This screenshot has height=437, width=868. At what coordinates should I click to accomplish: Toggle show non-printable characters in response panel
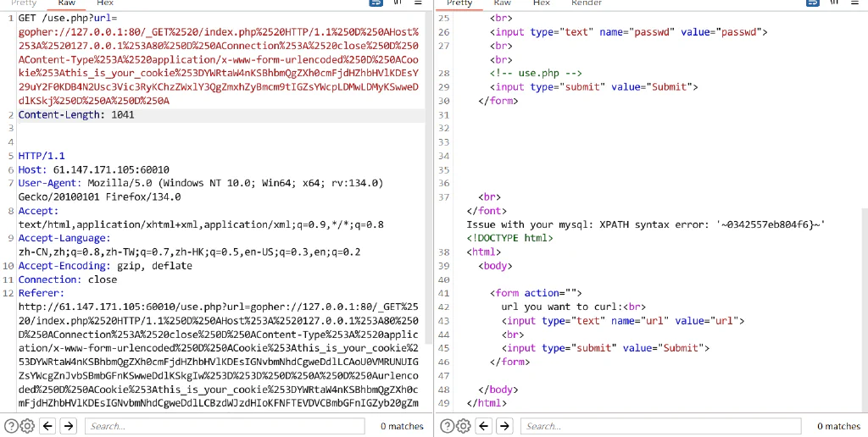835,3
